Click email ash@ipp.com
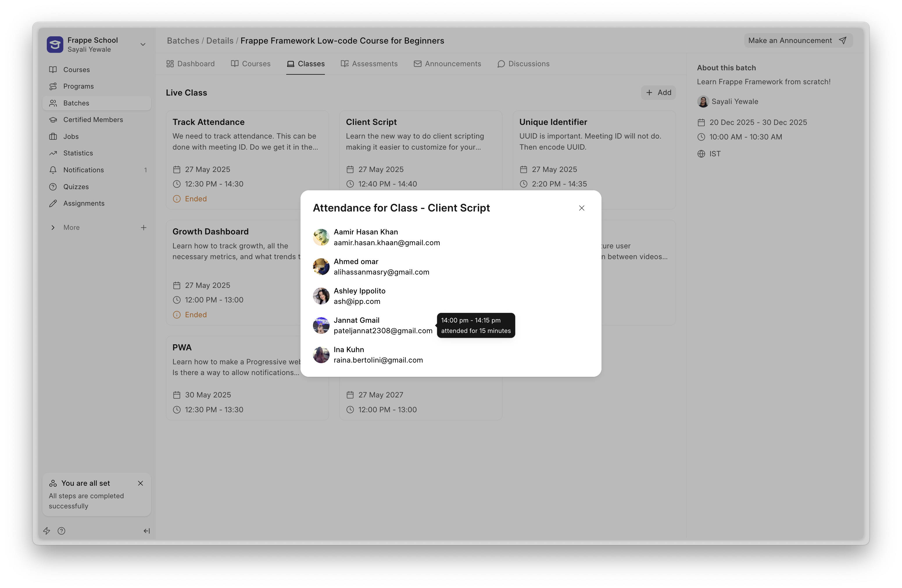 pos(357,301)
